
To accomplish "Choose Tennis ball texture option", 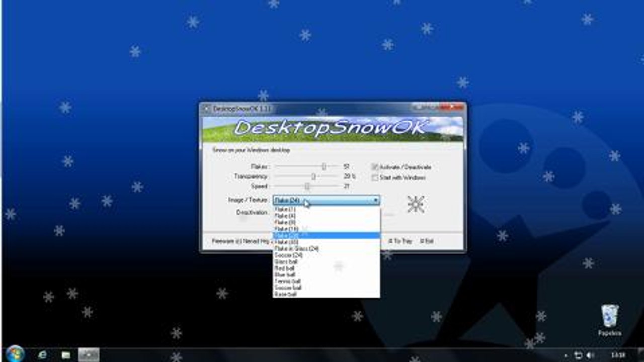I will (326, 281).
